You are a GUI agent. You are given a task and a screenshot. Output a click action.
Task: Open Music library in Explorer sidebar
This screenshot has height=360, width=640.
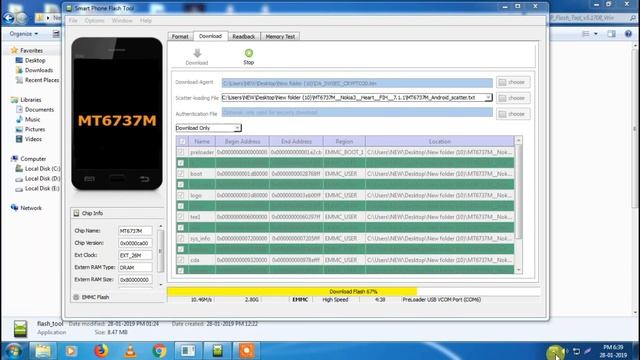(x=32, y=119)
